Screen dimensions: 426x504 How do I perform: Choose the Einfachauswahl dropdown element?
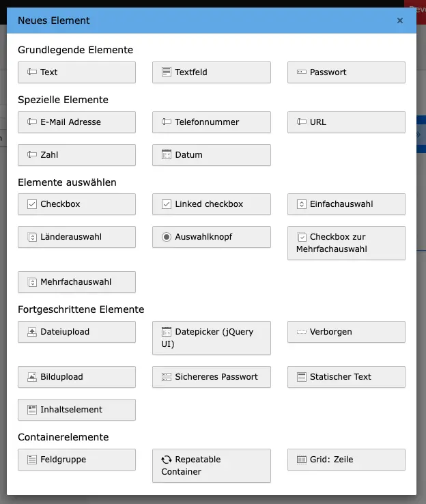coord(346,204)
